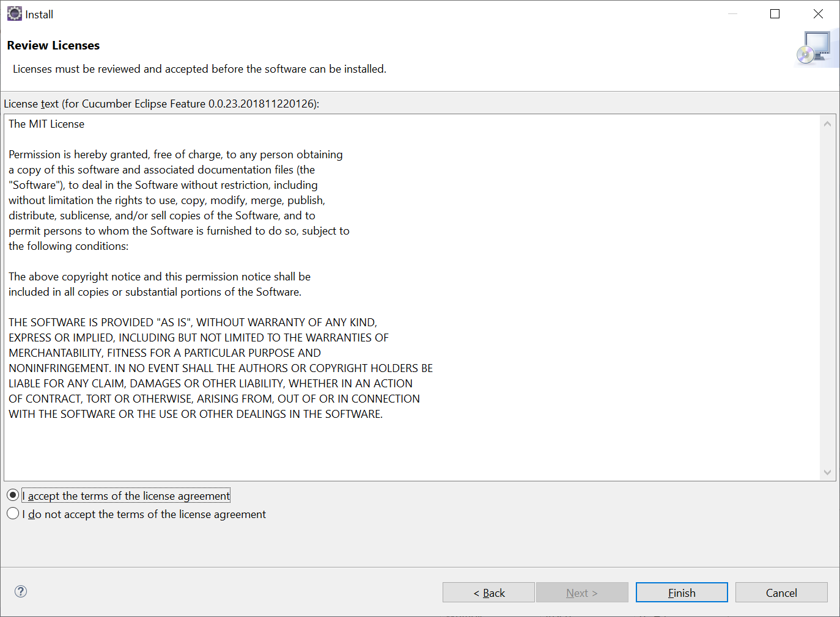Close the Install dialog with the X
The height and width of the screenshot is (617, 840).
tap(818, 13)
